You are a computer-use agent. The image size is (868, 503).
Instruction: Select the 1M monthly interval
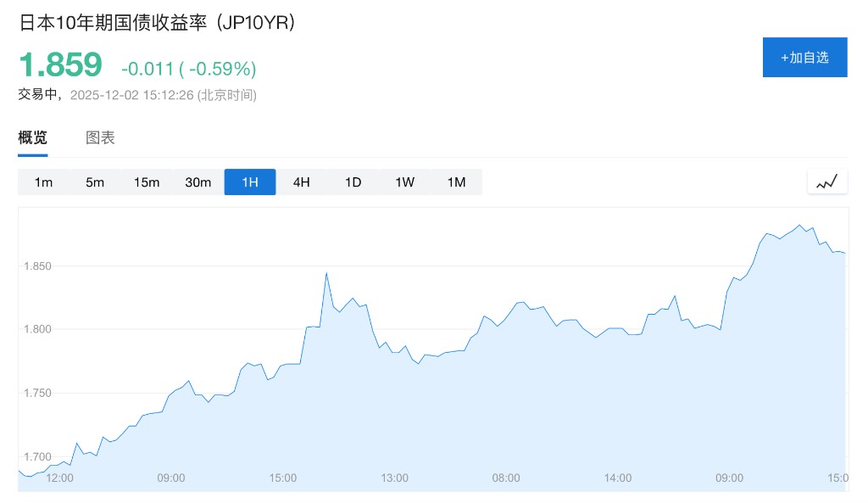pos(457,182)
